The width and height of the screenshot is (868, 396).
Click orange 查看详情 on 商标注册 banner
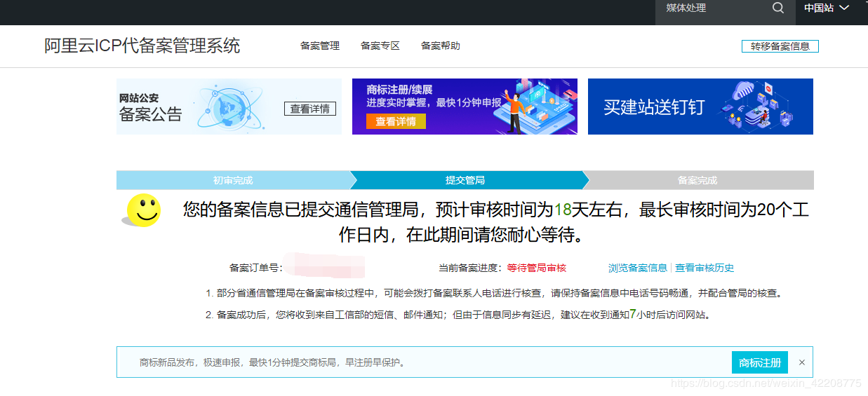(396, 121)
